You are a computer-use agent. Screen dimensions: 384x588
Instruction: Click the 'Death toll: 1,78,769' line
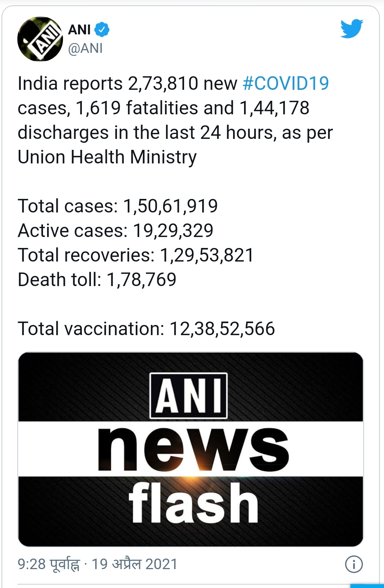coord(97,280)
